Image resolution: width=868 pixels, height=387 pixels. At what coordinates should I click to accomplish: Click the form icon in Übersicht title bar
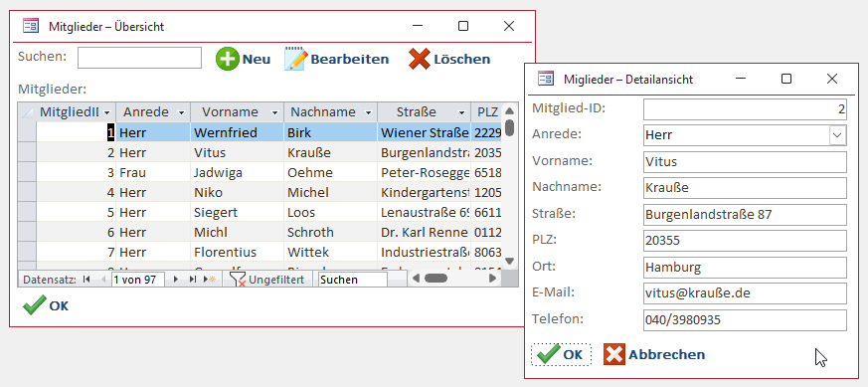tap(31, 26)
